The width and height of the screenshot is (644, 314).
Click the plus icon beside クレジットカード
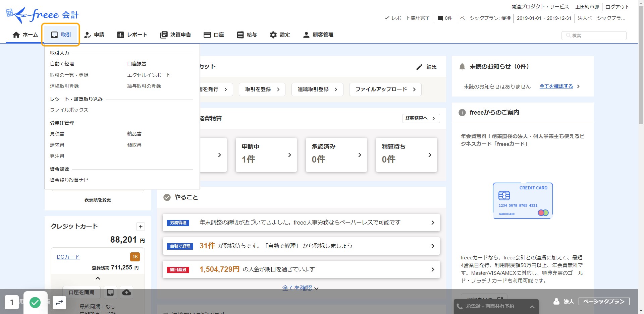[x=141, y=227]
